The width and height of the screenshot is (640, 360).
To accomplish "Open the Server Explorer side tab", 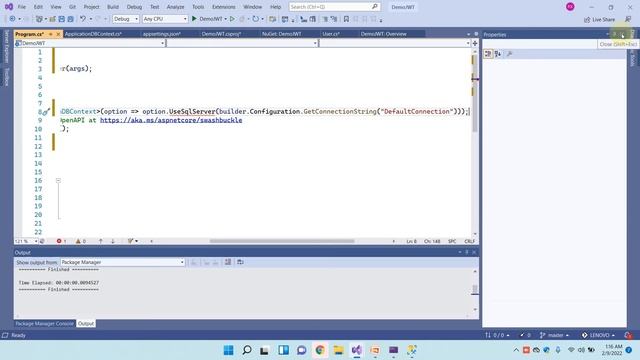I will [6, 46].
